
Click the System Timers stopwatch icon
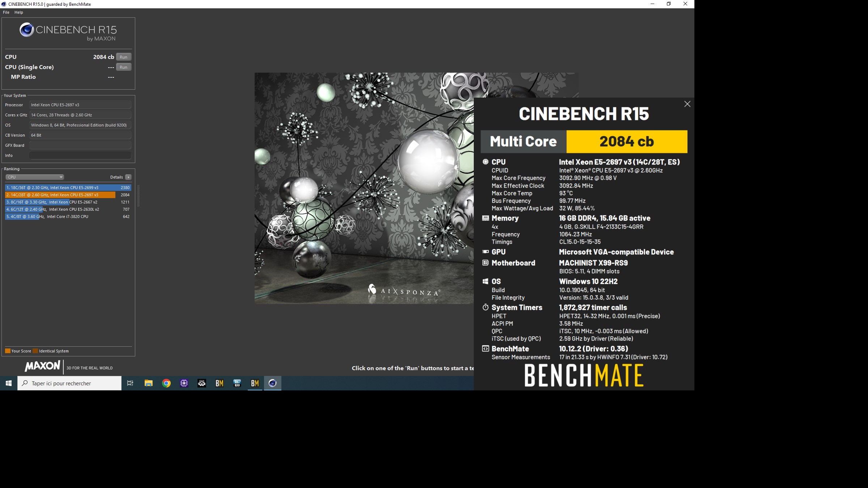(x=485, y=307)
